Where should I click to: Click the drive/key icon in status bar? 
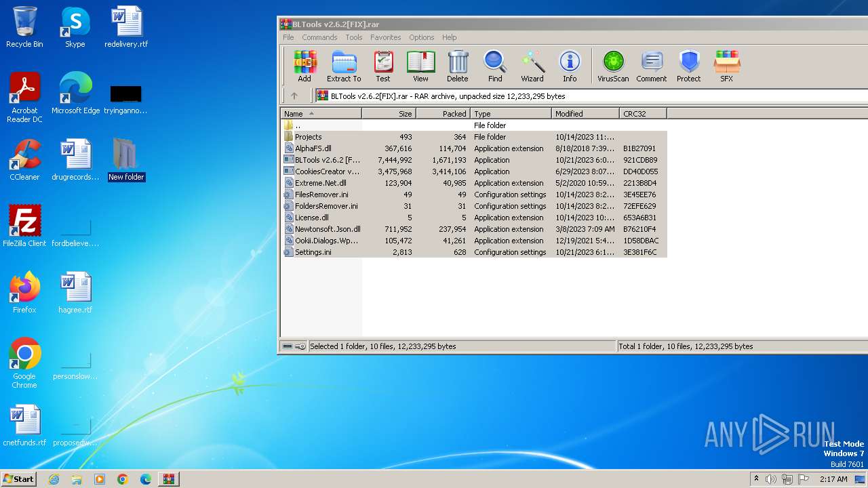point(294,346)
